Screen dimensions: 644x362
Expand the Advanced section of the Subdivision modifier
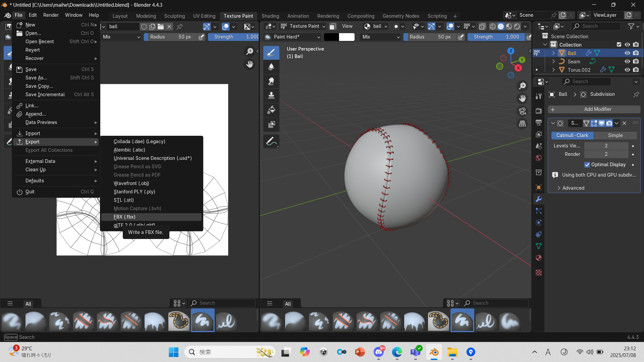pyautogui.click(x=573, y=188)
